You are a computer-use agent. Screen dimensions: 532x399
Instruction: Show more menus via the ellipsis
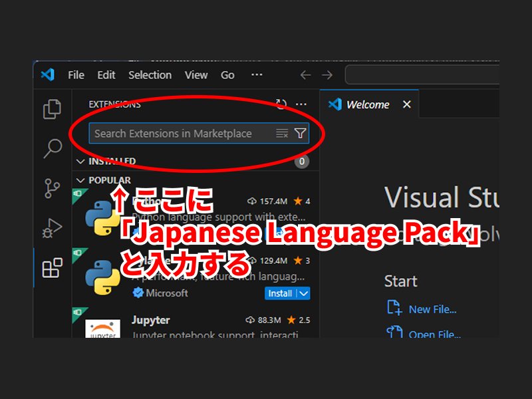click(x=257, y=74)
